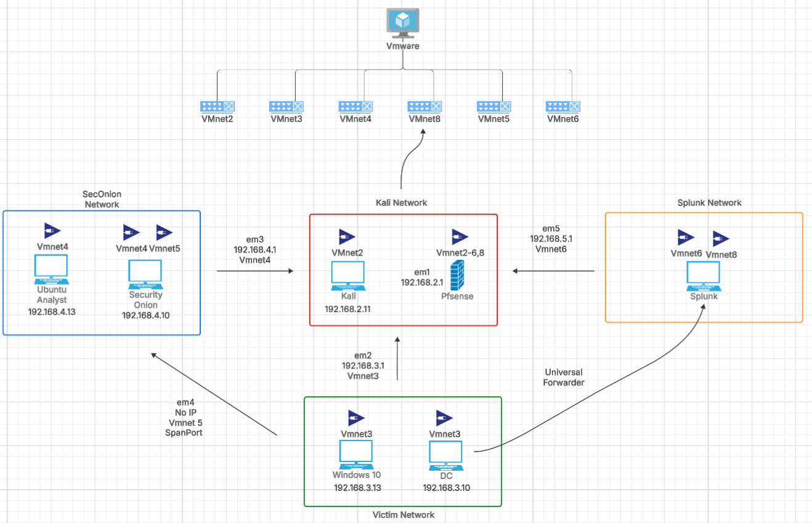Select the "Vmware" label text
This screenshot has width=812, height=523.
coord(403,46)
